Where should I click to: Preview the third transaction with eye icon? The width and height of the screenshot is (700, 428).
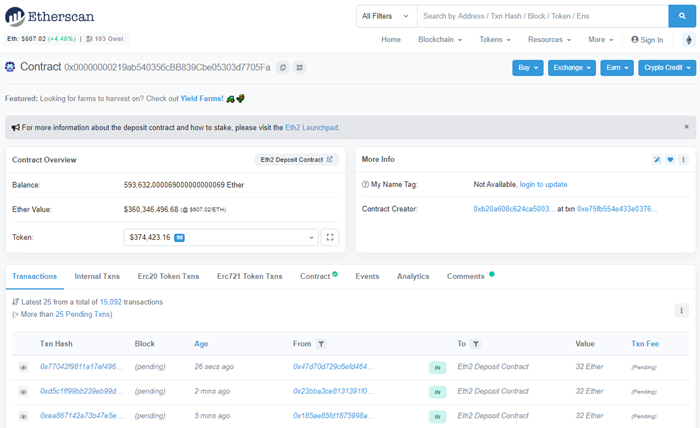(23, 415)
